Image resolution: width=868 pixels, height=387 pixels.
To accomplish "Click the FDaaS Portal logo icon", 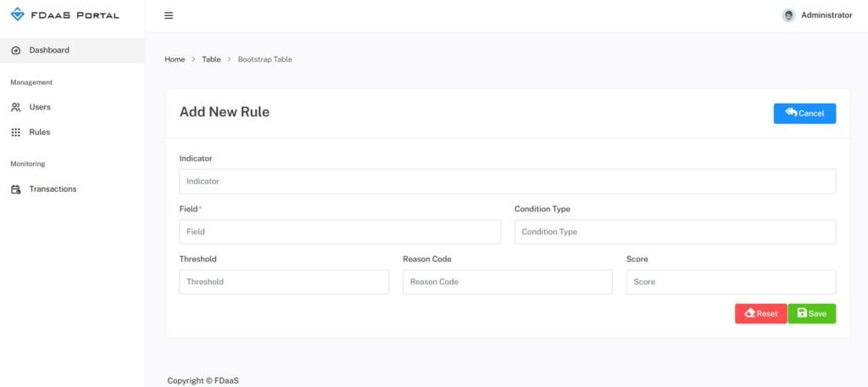I will 17,15.
